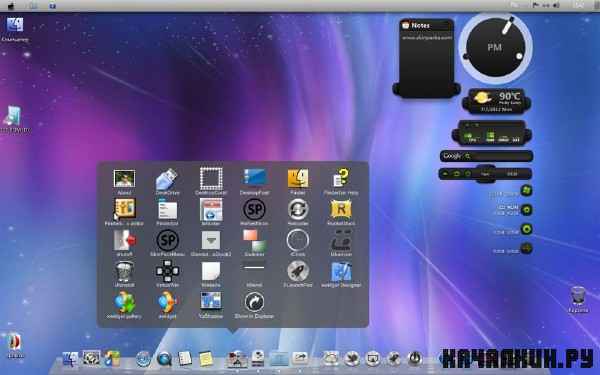Screen dimensions: 600x375
Task: Click into the Google search widget field
Action: pyautogui.click(x=486, y=156)
